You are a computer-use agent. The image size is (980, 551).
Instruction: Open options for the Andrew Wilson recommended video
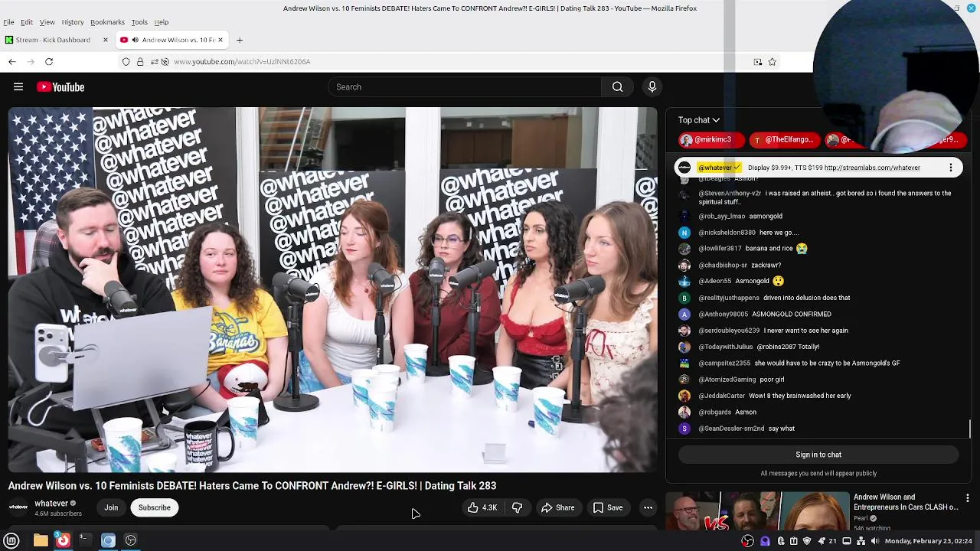point(968,498)
